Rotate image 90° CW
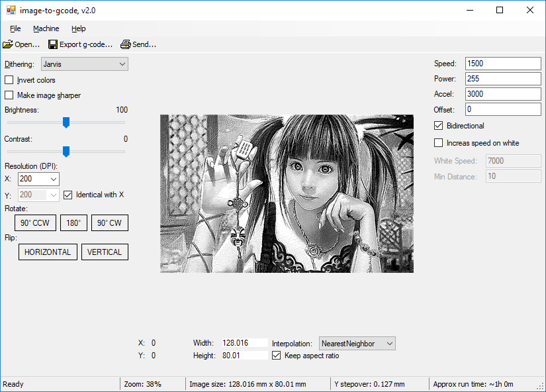Viewport: 546px width, 392px height. (110, 223)
